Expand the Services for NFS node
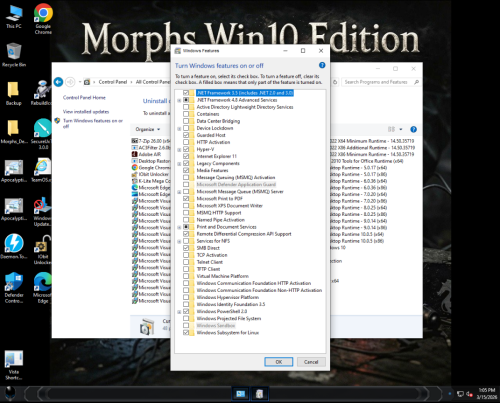Screen dimensions: 500x403 [179, 241]
